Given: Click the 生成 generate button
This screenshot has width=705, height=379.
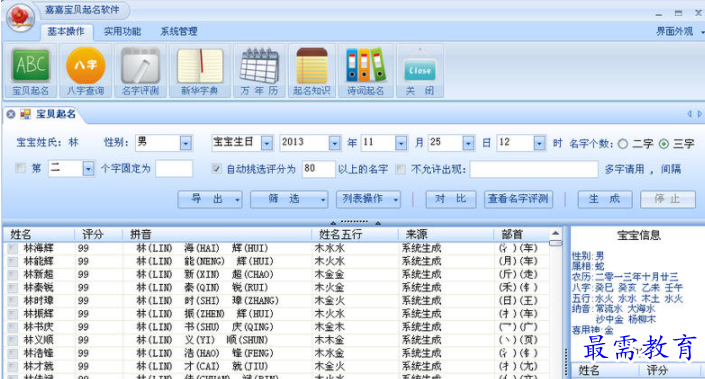Looking at the screenshot, I should coord(605,199).
